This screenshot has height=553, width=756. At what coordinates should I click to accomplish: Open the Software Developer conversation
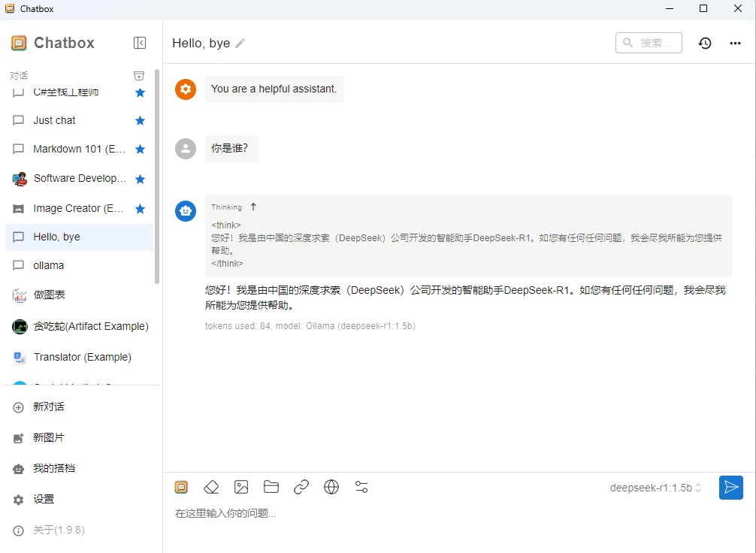point(79,179)
